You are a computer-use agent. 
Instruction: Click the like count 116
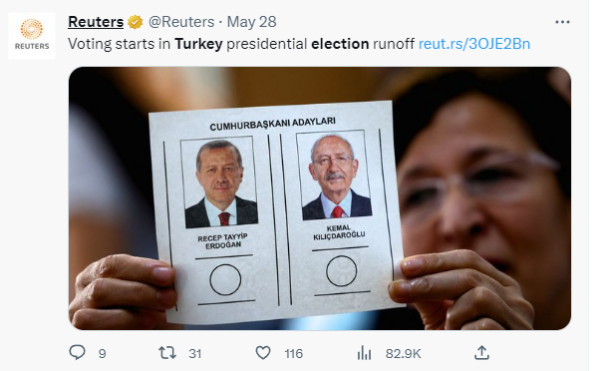pos(293,353)
